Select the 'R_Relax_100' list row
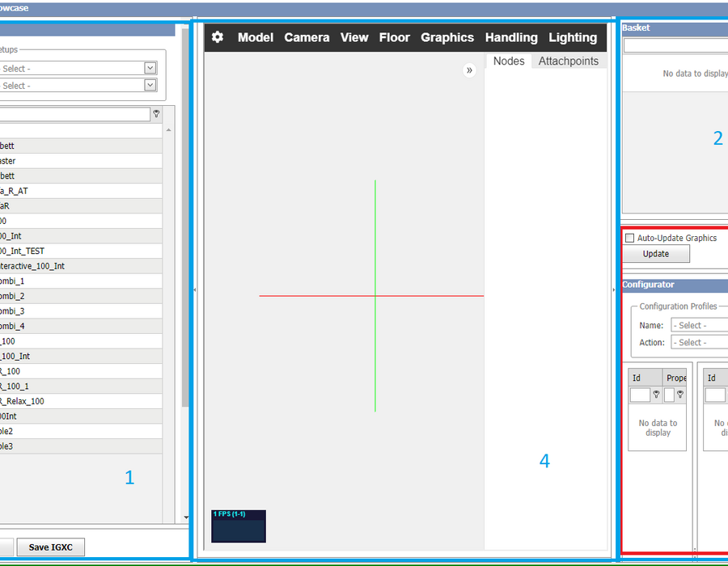 (81, 401)
